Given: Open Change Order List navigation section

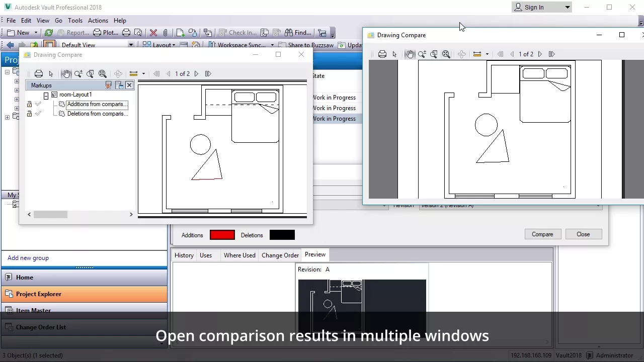Looking at the screenshot, I should point(85,327).
